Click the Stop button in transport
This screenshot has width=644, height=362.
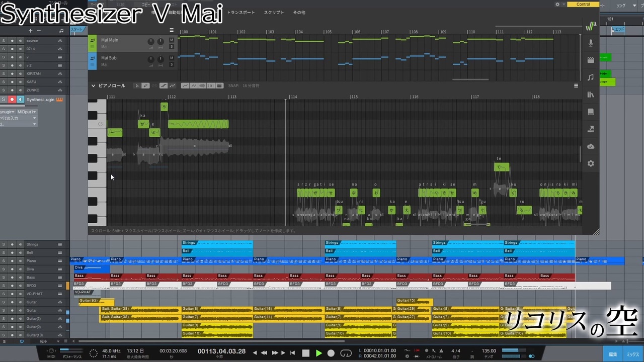[x=306, y=353]
